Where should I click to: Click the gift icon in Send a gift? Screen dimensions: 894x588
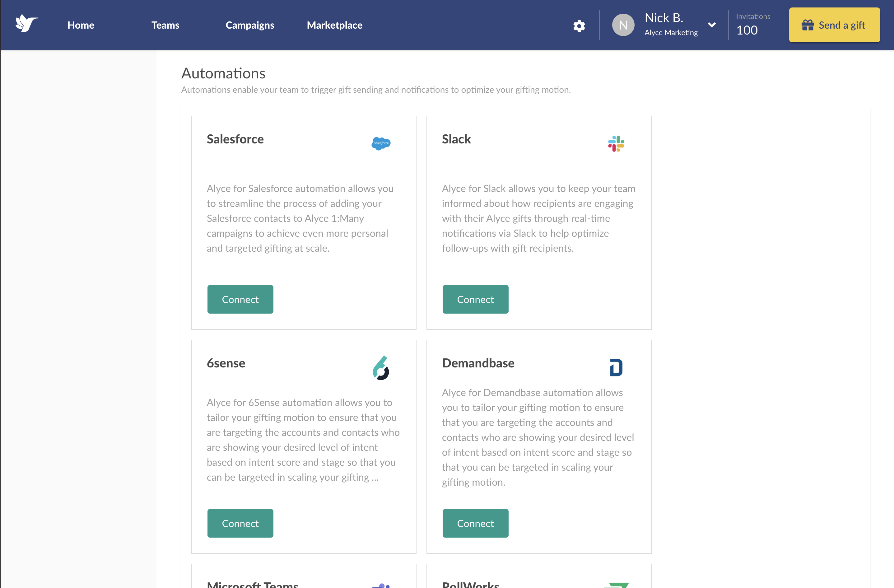[x=808, y=25]
